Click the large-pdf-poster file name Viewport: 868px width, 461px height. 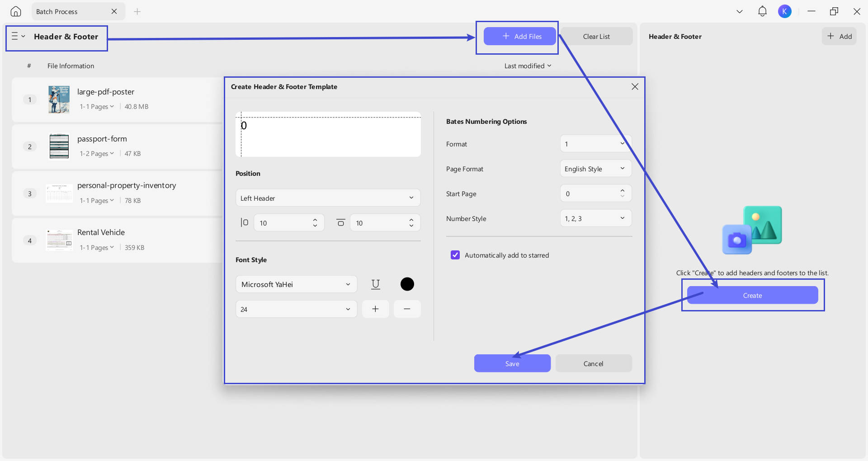106,92
